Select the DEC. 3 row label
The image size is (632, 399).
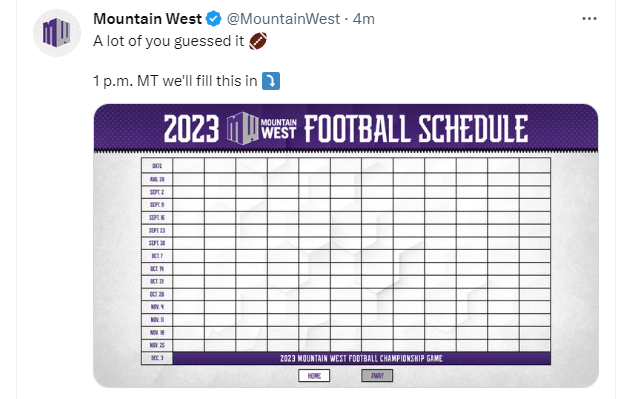[x=157, y=358]
